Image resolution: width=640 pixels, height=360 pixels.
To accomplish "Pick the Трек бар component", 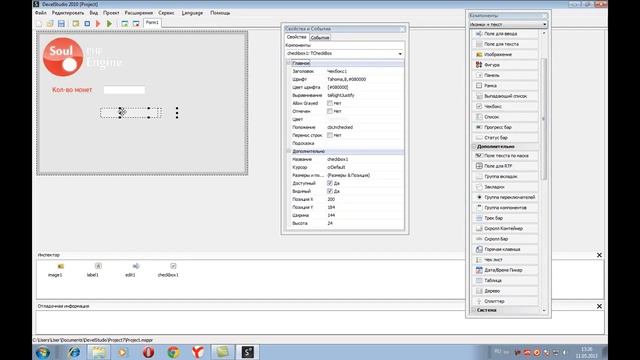I will pyautogui.click(x=505, y=218).
